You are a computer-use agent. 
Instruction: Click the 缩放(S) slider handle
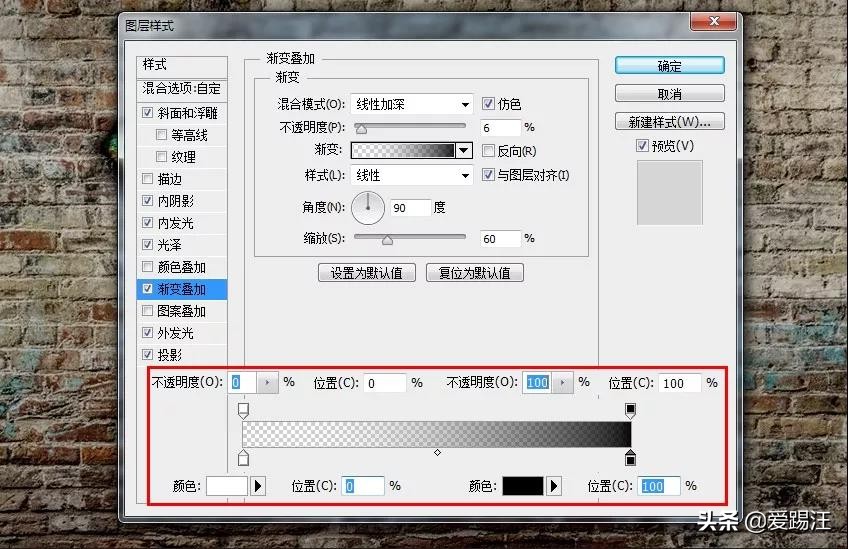[387, 240]
